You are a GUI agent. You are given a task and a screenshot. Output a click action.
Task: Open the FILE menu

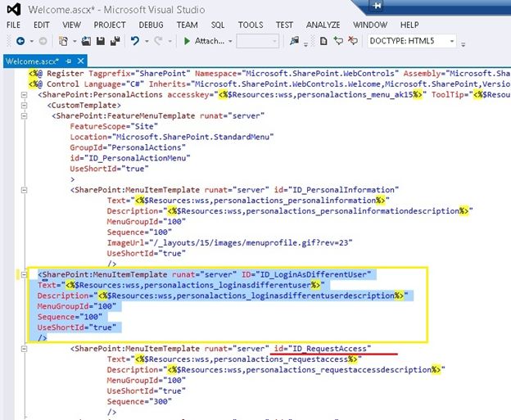click(x=13, y=25)
